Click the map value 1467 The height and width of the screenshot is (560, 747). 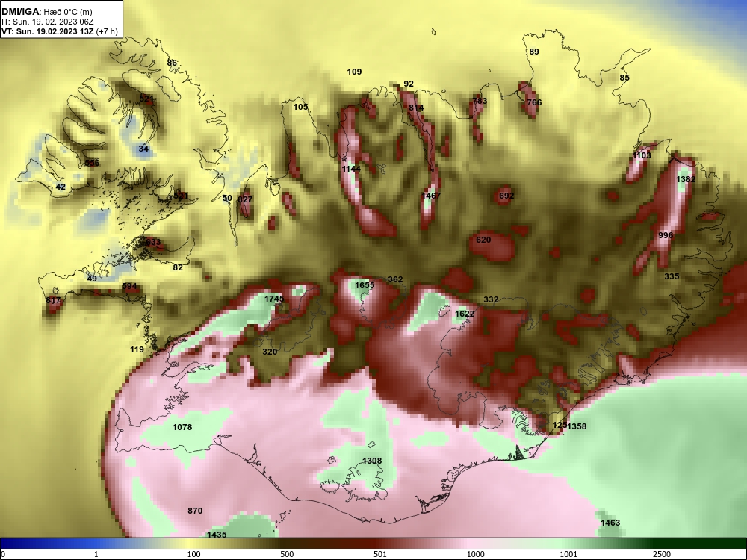tap(431, 195)
